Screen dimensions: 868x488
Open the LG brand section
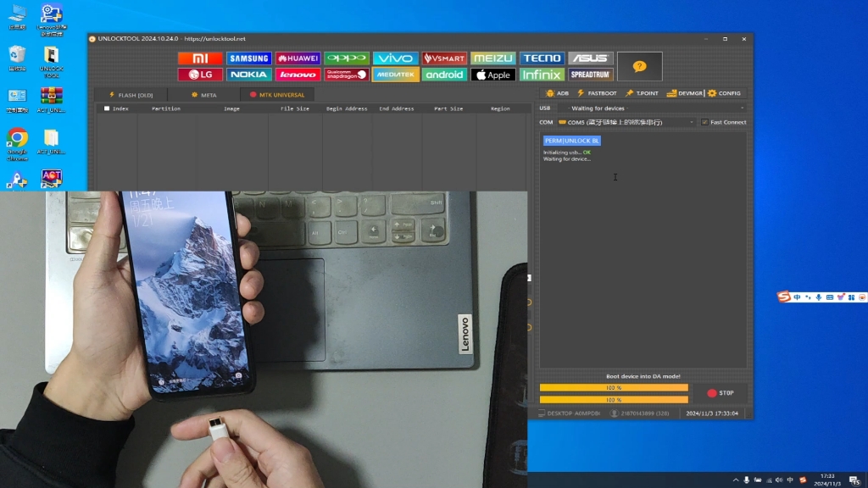point(200,75)
